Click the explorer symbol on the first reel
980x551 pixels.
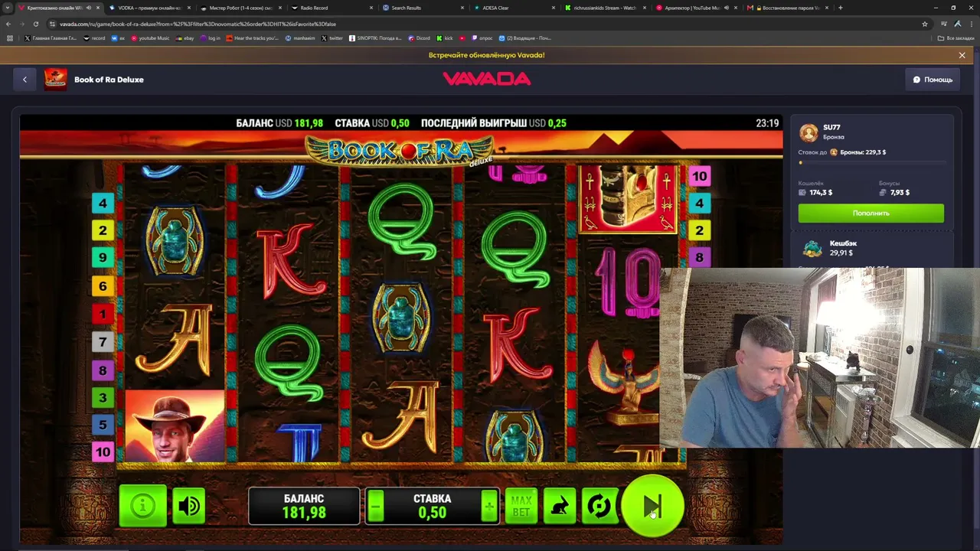pos(175,426)
